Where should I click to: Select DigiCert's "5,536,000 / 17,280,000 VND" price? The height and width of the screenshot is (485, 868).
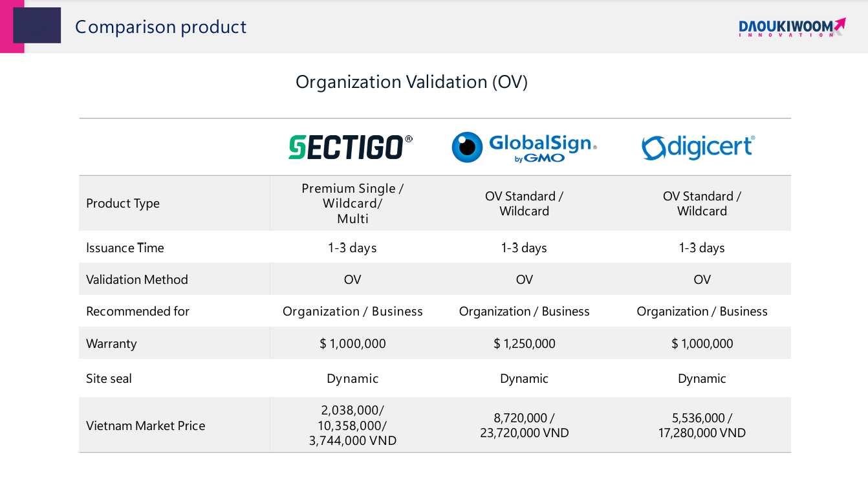click(702, 426)
